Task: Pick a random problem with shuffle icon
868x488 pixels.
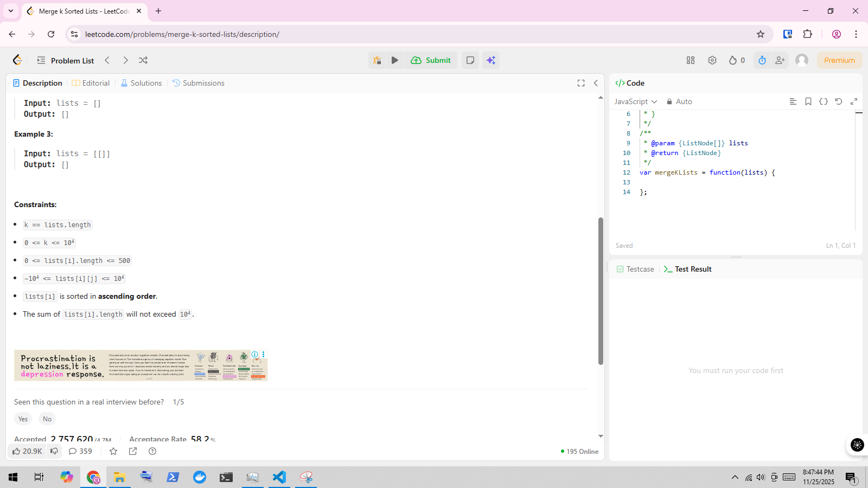Action: [x=143, y=60]
